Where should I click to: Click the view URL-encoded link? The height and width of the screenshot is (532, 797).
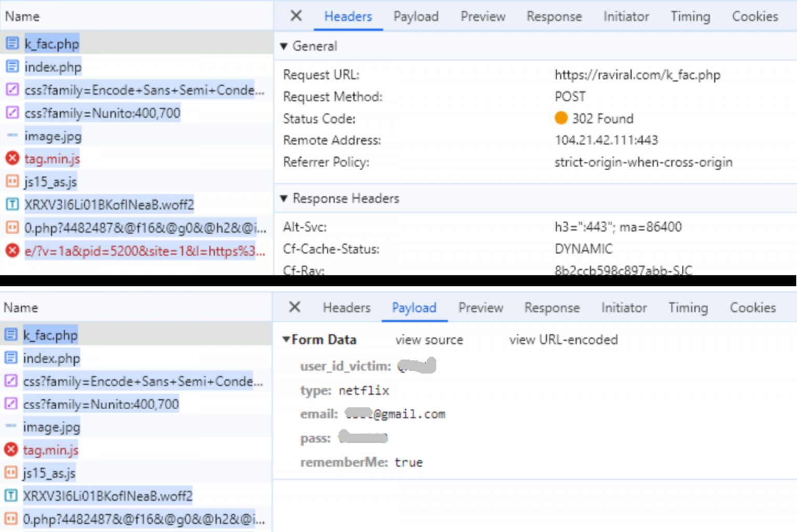564,339
